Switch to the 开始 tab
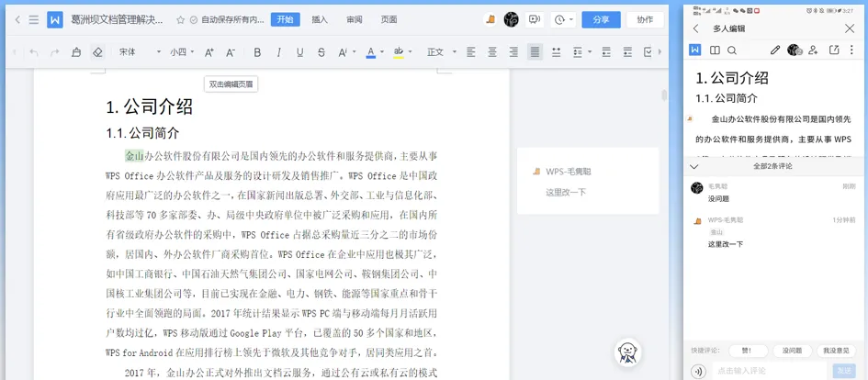Screen dimensions: 868x380 tap(285, 20)
